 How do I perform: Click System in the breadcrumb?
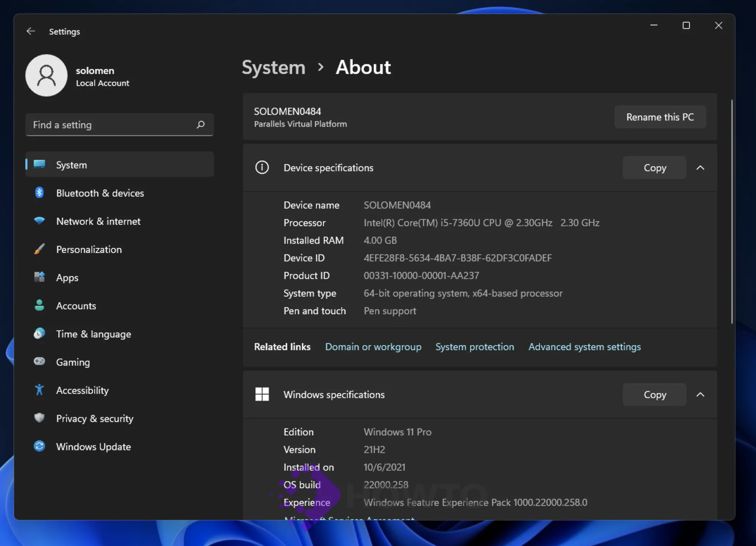[x=273, y=67]
